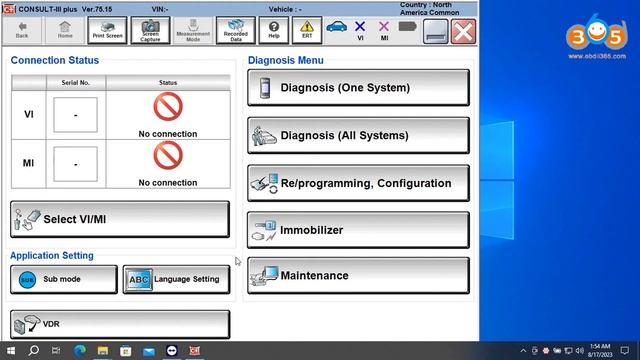Open the Windows Start menu

(x=11, y=351)
